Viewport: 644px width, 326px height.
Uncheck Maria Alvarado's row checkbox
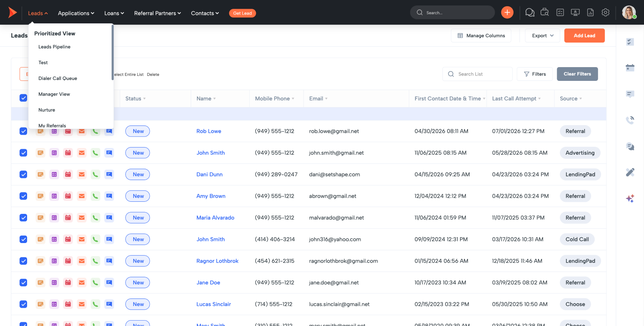click(23, 218)
